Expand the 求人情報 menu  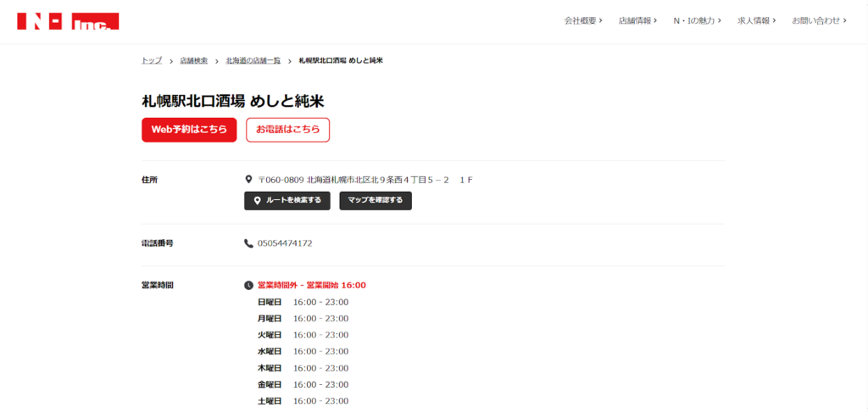point(757,20)
